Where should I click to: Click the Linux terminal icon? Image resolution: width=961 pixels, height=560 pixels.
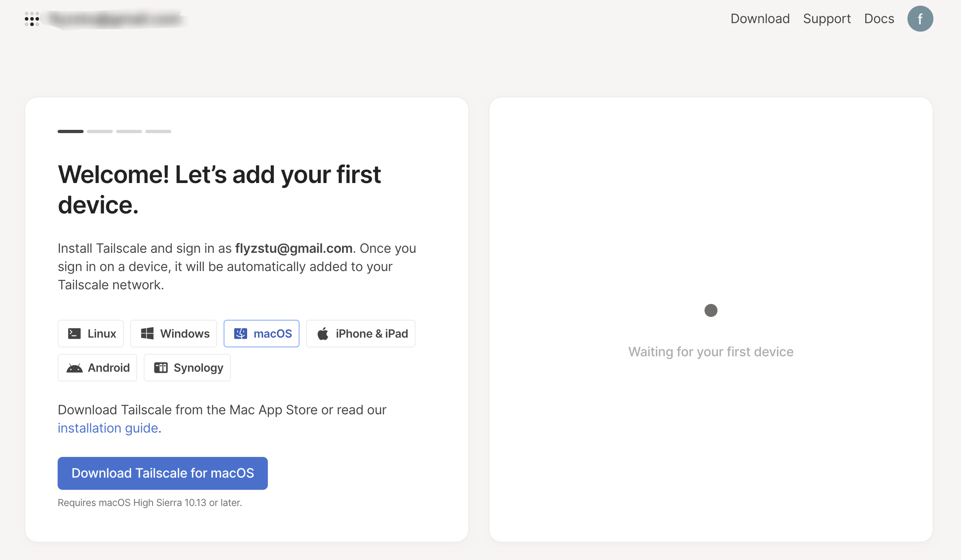74,334
